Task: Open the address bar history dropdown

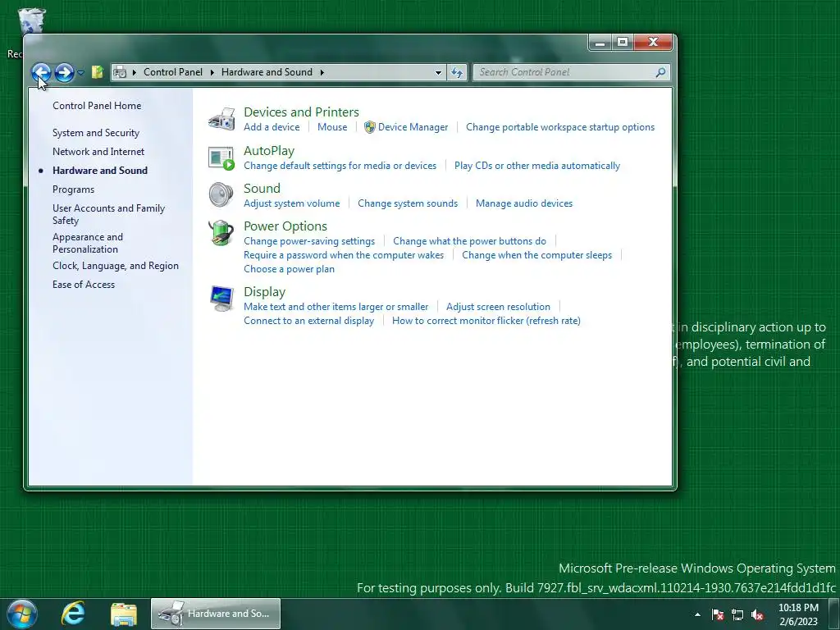Action: pyautogui.click(x=438, y=72)
